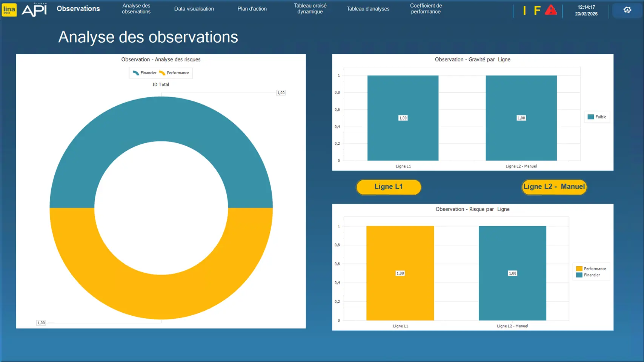
Task: Toggle Performance series in donut legend
Action: (x=174, y=73)
